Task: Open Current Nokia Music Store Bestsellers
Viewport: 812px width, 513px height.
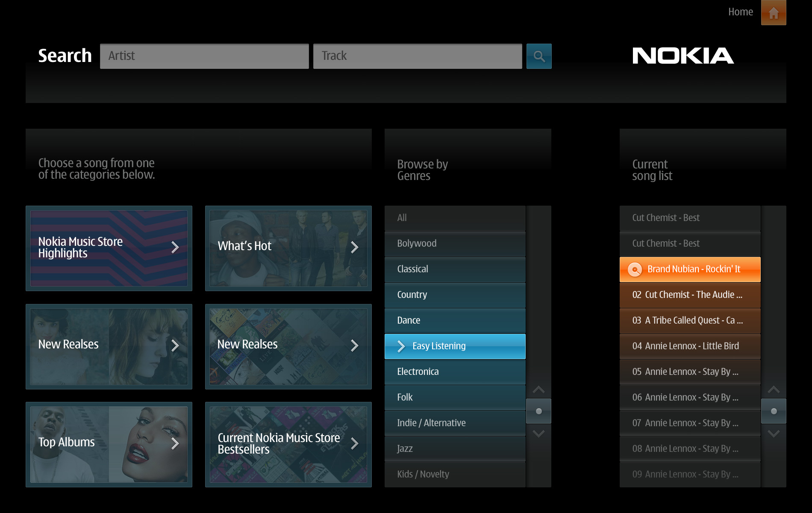Action: click(x=288, y=444)
